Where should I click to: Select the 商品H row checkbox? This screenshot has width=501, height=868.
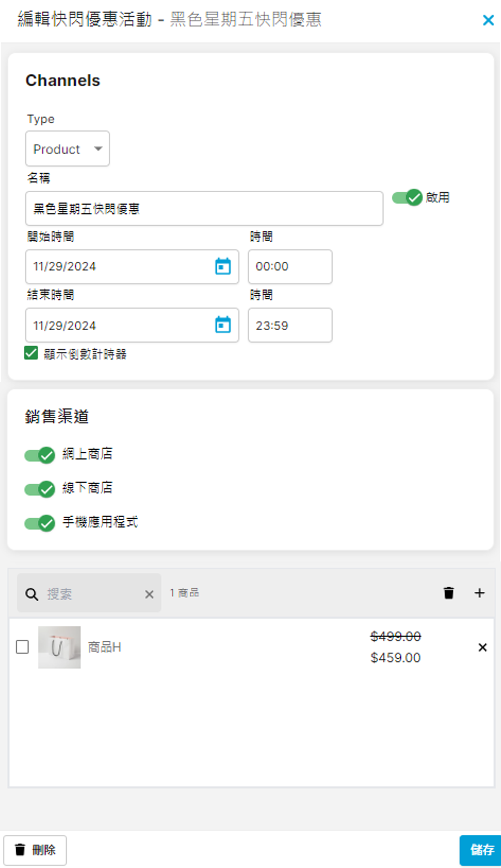pyautogui.click(x=22, y=647)
